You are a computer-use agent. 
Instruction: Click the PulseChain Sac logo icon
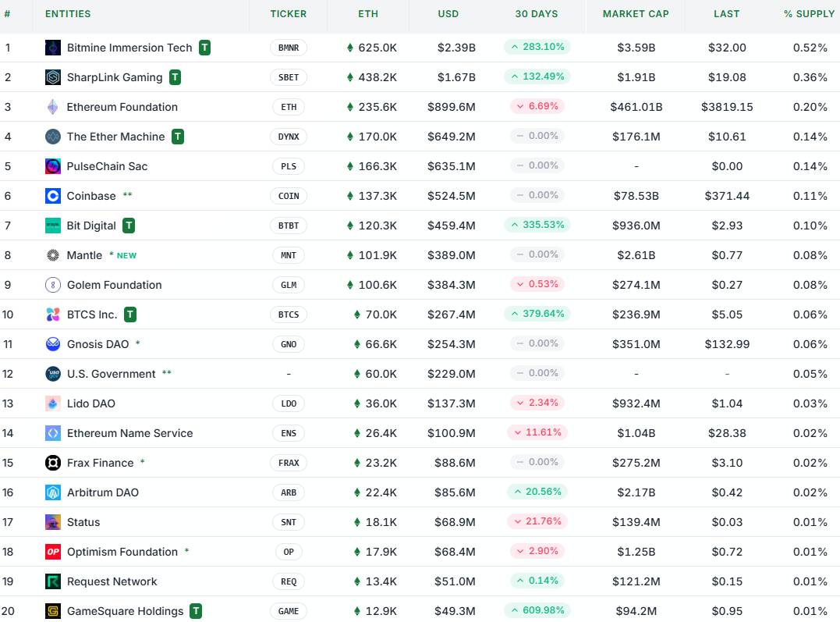(x=52, y=166)
